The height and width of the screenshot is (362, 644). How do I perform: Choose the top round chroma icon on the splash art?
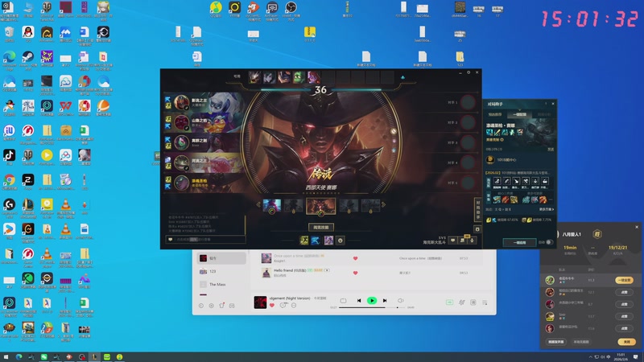(394, 131)
